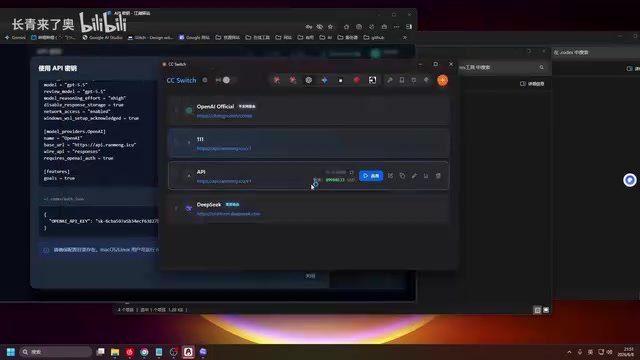Open Gemini bookmark in browser bookmarks bar

15,38
